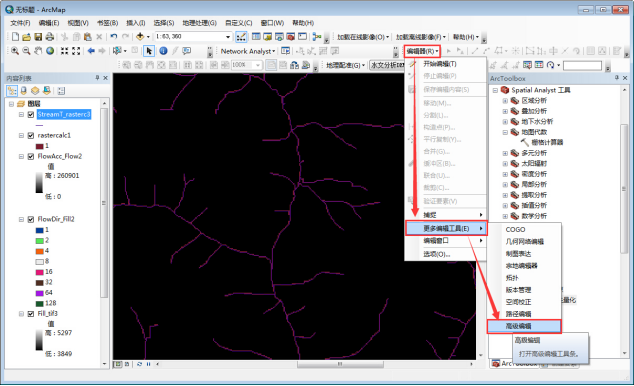Expand the 区域分析 toolset

505,101
